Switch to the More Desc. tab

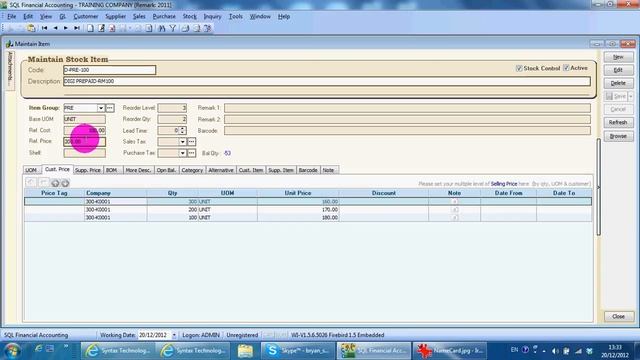[x=138, y=170]
